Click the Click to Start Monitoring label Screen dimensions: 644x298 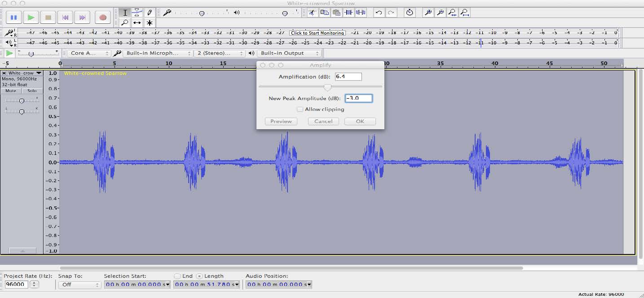tap(317, 33)
